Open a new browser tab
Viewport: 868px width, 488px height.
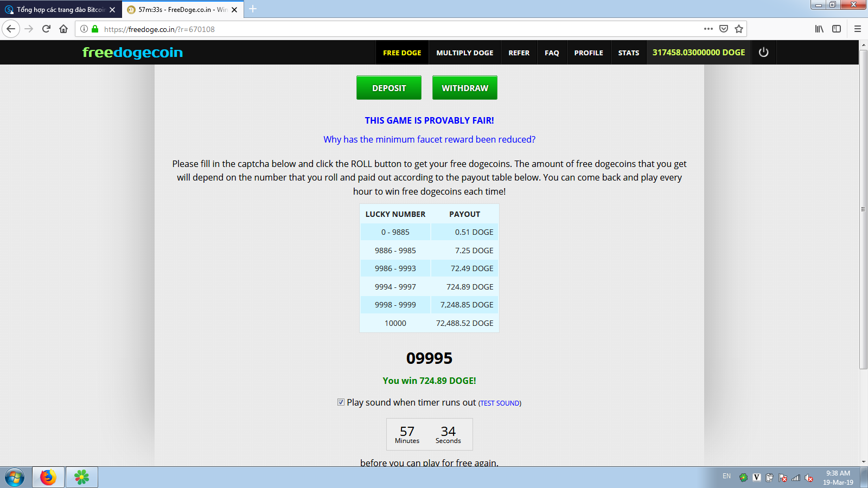point(253,9)
